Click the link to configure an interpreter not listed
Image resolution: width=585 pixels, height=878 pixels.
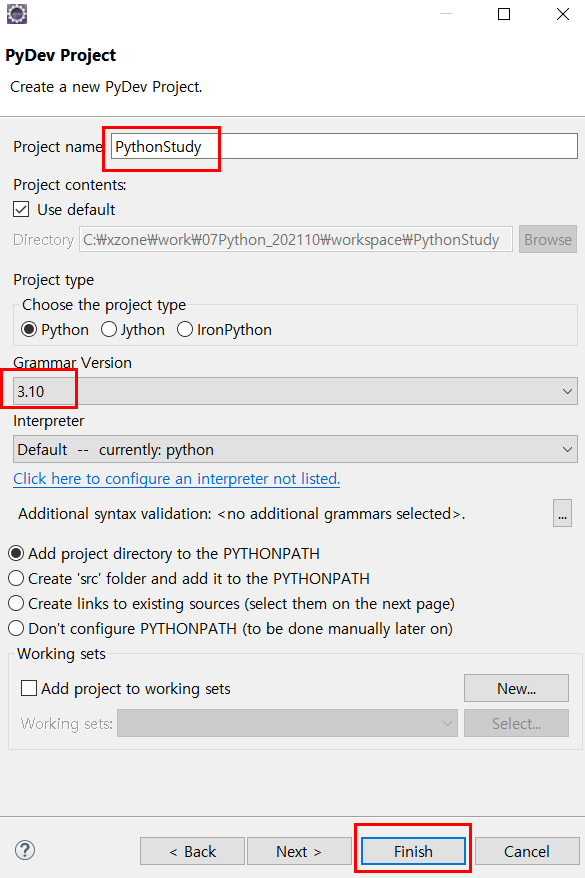click(176, 479)
